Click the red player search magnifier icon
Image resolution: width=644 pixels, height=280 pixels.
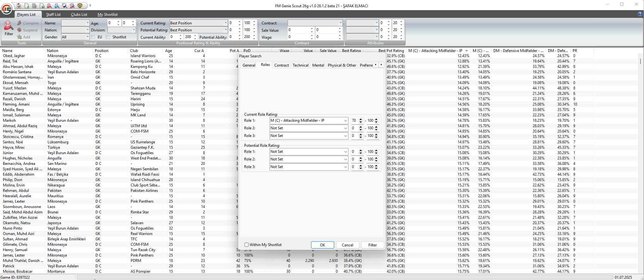(x=49, y=6)
